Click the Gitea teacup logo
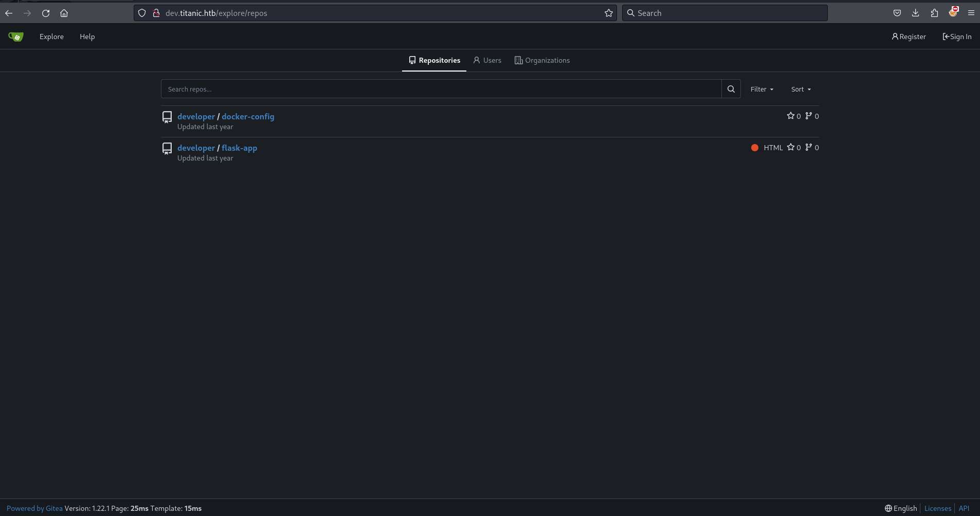Image resolution: width=980 pixels, height=516 pixels. pyautogui.click(x=16, y=37)
